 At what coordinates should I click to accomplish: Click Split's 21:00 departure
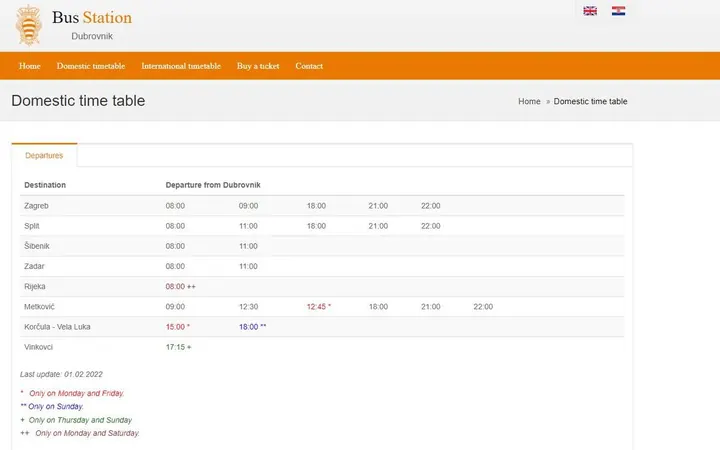(378, 226)
